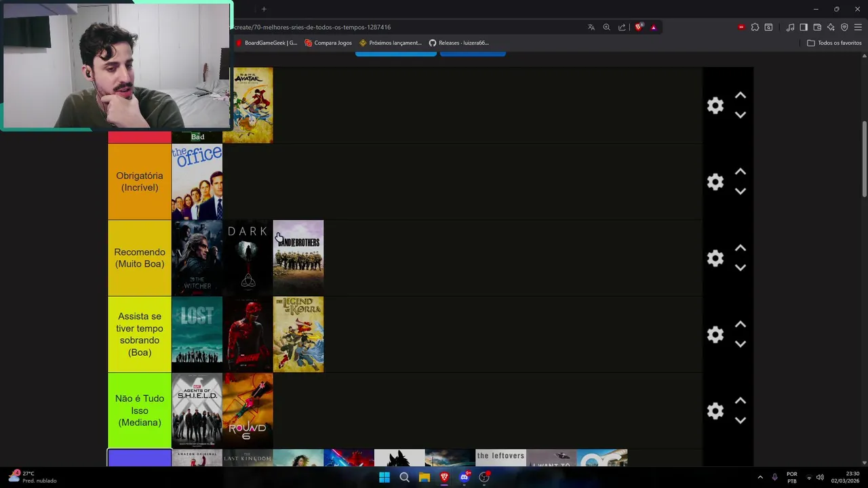
Task: Open the Brave VPN shield icon
Action: click(844, 27)
